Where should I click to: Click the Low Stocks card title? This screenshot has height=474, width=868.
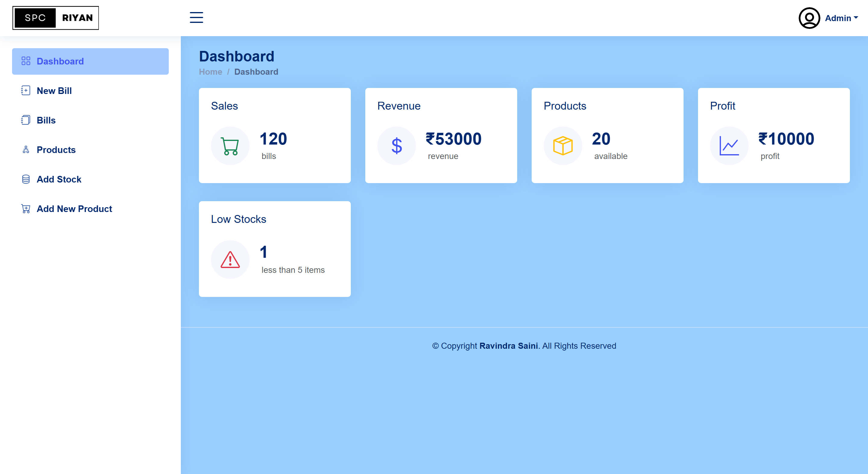pos(239,219)
